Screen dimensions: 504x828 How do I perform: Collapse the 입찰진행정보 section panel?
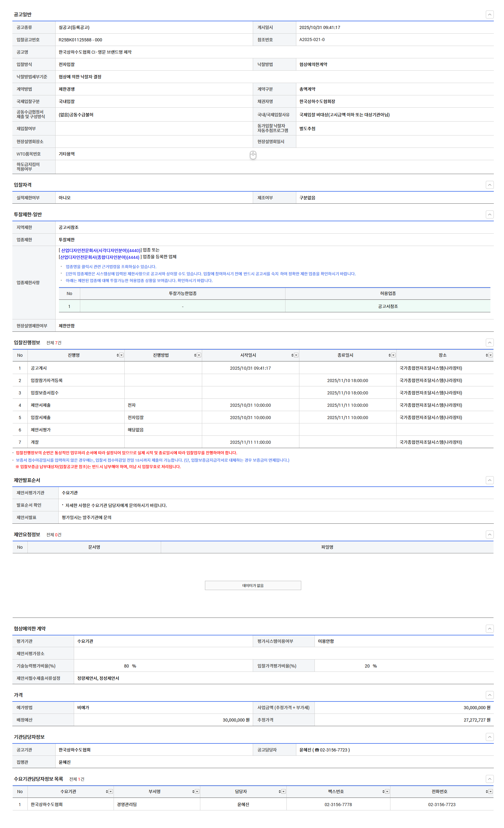[x=489, y=343]
